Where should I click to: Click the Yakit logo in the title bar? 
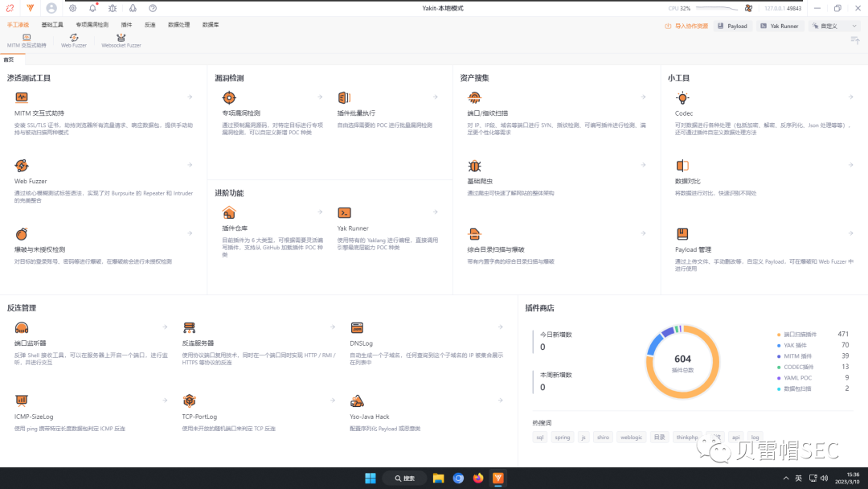tap(31, 8)
